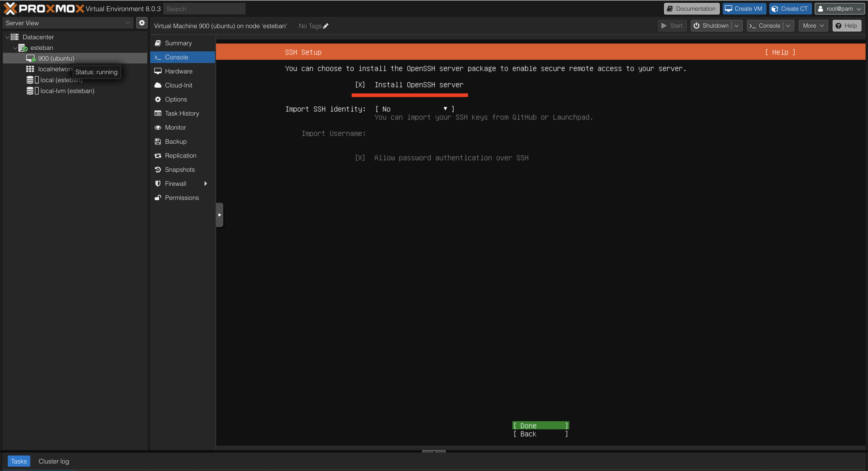Open the Backup menu item
The height and width of the screenshot is (471, 868).
click(183, 141)
